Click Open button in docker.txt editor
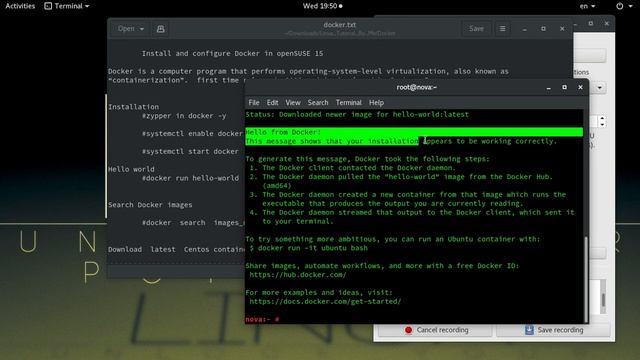The height and width of the screenshot is (360, 640). click(x=130, y=29)
